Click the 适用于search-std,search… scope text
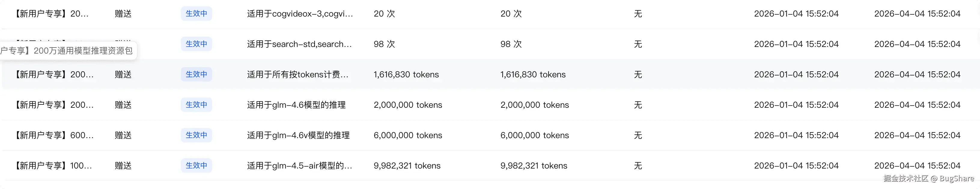Viewport: 980px width, 189px height. click(299, 44)
